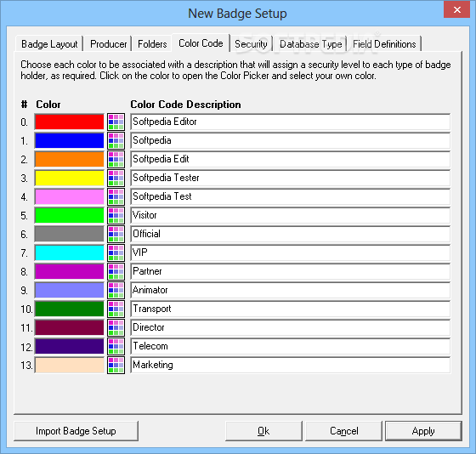Edit the Transport description field
This screenshot has width=476, height=454.
pos(290,309)
